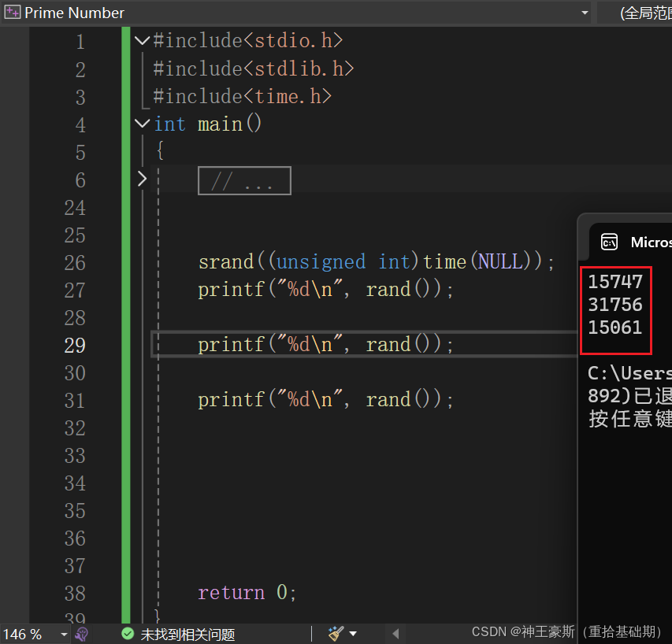This screenshot has height=644, width=672.
Task: Click on console output 31756
Action: [x=615, y=305]
